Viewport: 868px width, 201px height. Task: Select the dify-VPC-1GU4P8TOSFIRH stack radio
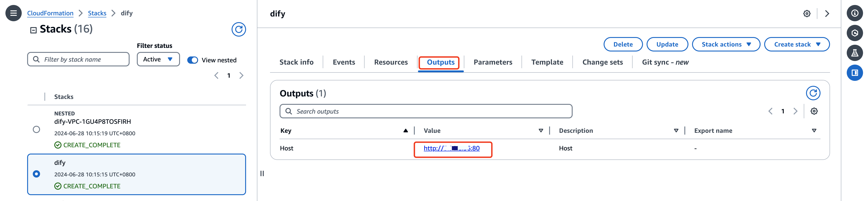click(36, 129)
